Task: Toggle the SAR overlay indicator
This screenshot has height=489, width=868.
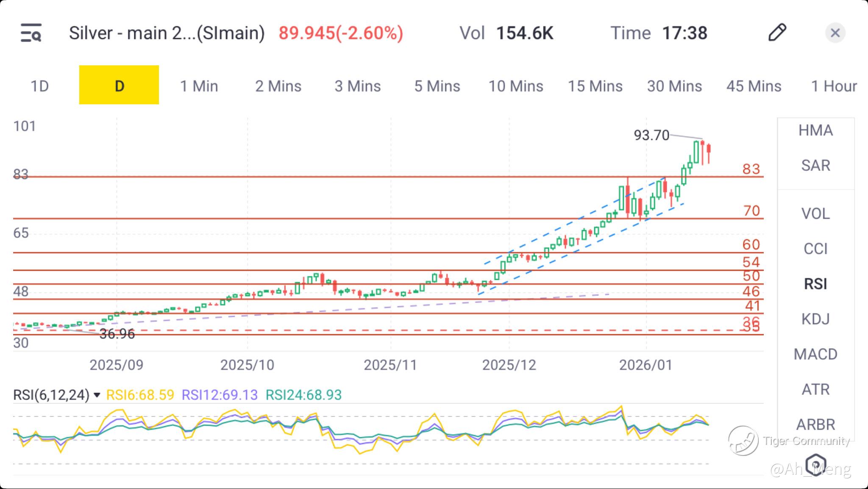Action: (815, 165)
